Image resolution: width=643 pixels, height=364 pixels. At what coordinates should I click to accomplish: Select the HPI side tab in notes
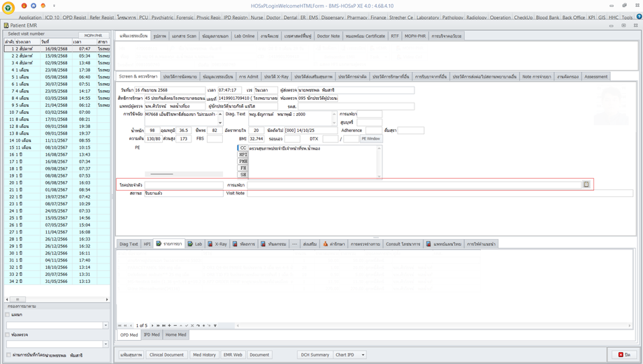click(x=243, y=154)
